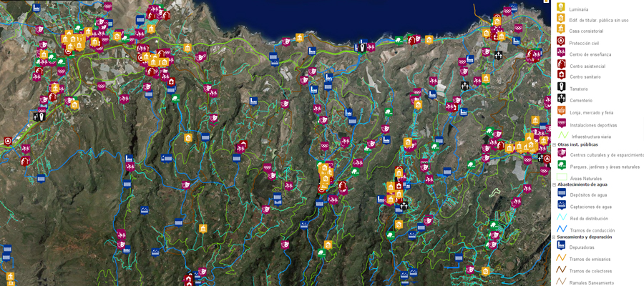Click the 'Centro de enseñanza' legend label
Screen dimensions: 644x286
tap(590, 54)
